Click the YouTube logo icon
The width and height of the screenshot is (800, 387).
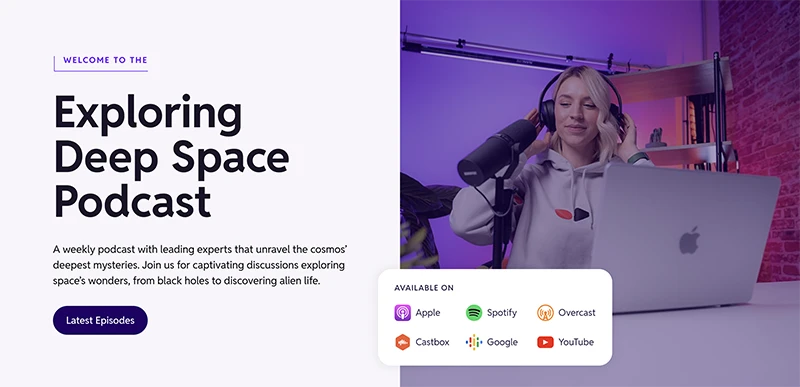tap(545, 342)
